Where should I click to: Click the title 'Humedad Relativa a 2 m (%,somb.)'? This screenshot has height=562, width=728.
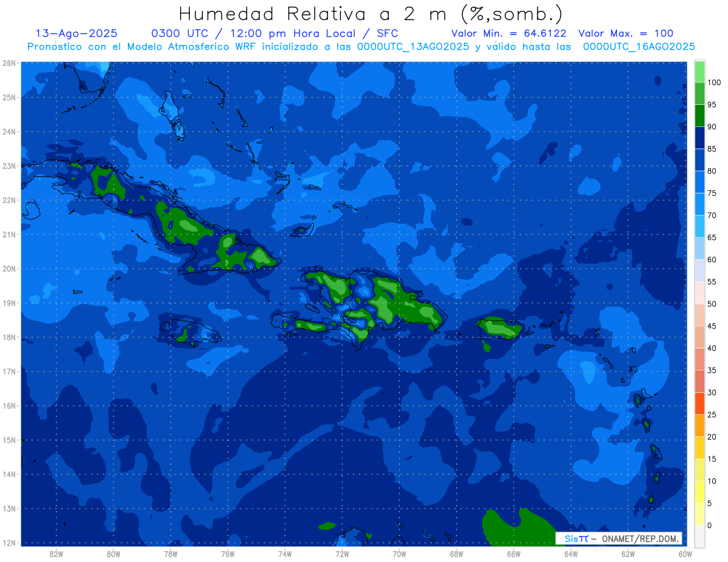[371, 14]
